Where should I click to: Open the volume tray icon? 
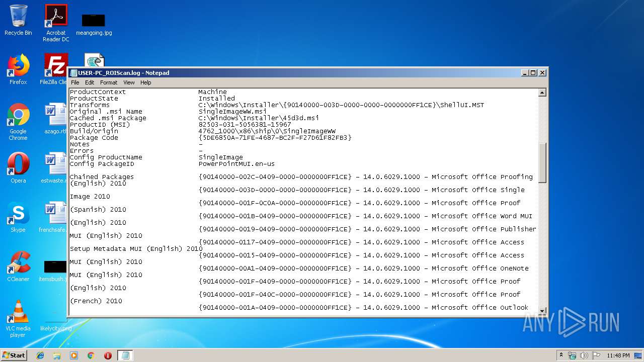point(584,355)
